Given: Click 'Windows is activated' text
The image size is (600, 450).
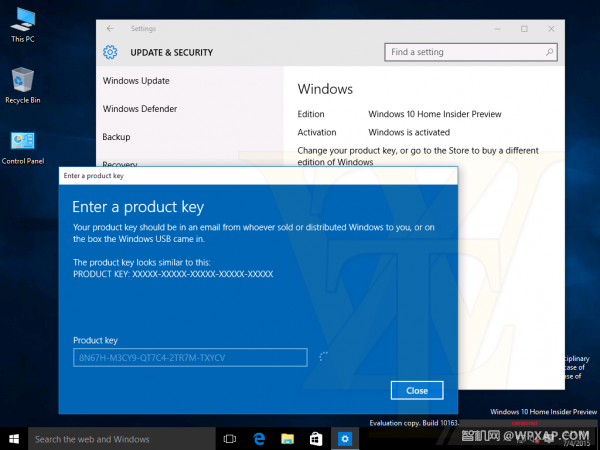Looking at the screenshot, I should (x=409, y=132).
